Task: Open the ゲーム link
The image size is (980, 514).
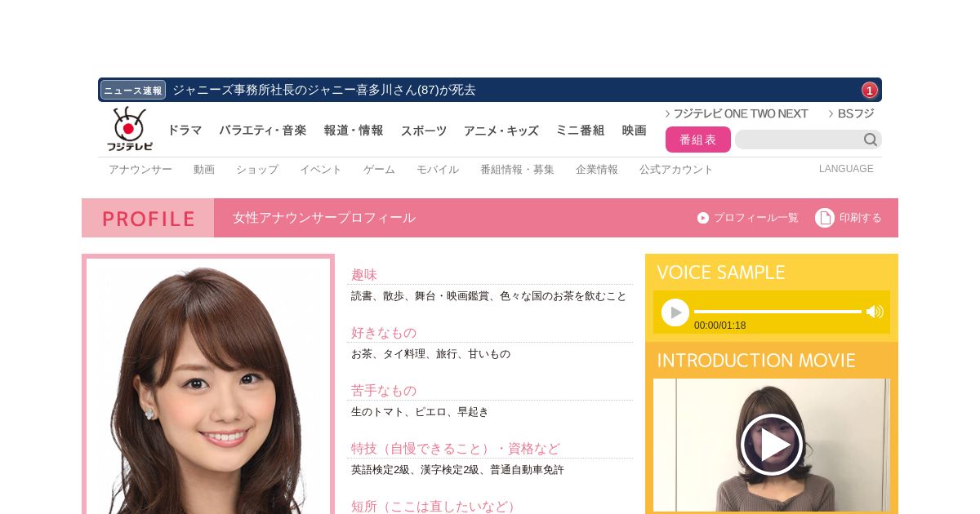Action: pos(379,170)
